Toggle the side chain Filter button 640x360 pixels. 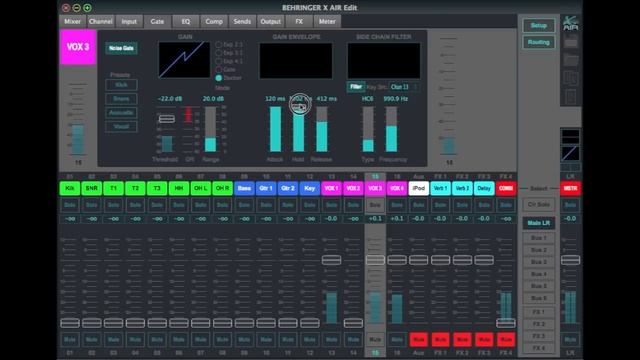click(356, 87)
